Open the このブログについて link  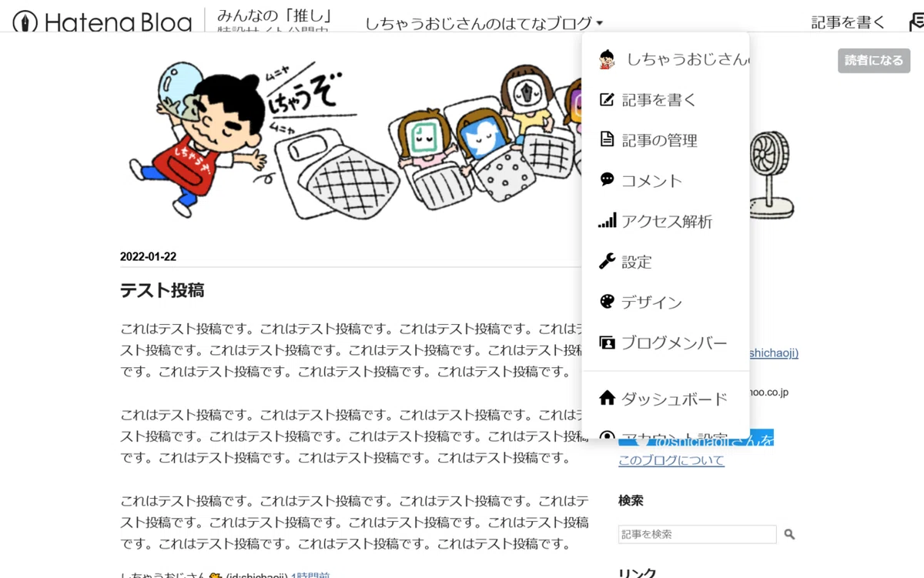pos(671,460)
